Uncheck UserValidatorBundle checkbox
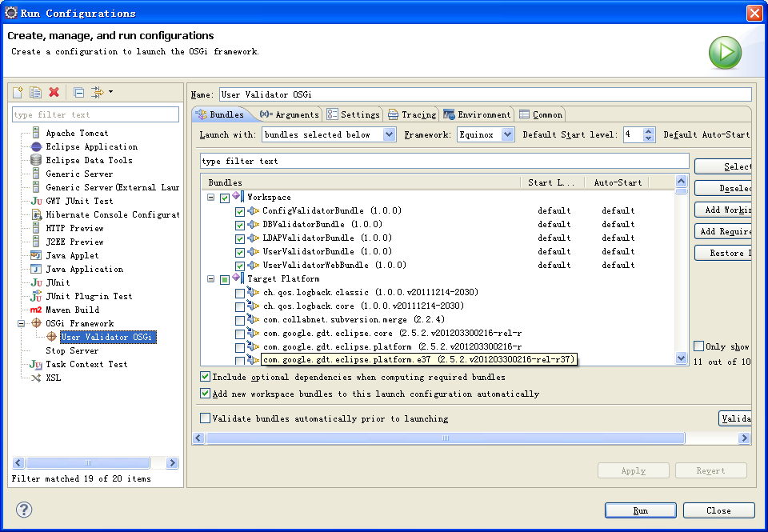Screen dimensions: 768x532 (x=239, y=252)
